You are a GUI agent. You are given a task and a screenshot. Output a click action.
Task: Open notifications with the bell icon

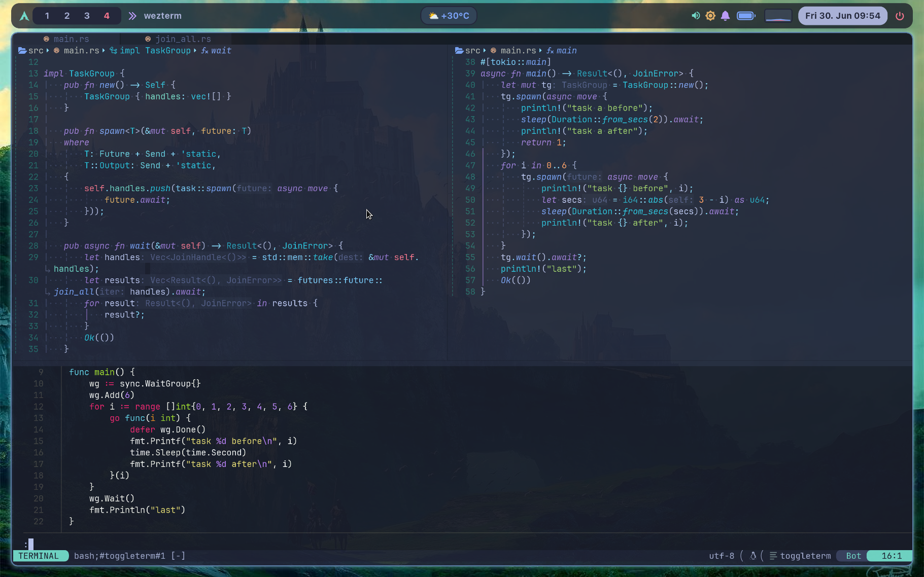coord(725,16)
